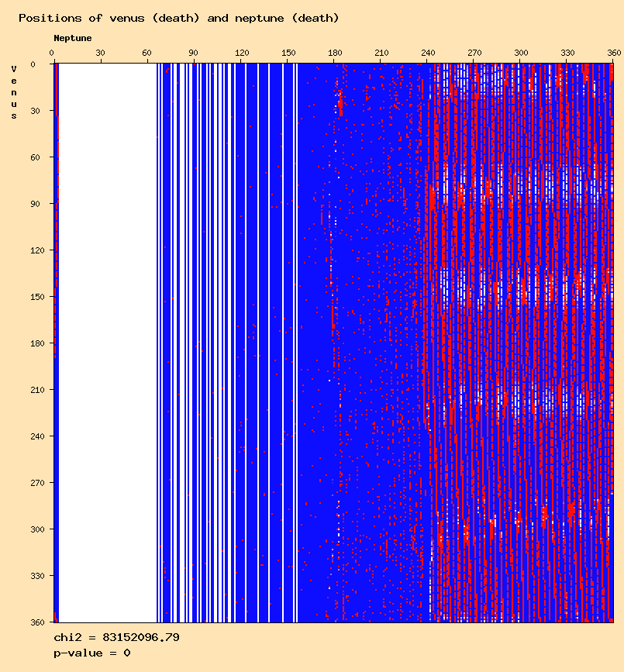The height and width of the screenshot is (672, 624).
Task: Click the chart title "Positions of venus (death) and neptune (death)"
Action: (179, 19)
